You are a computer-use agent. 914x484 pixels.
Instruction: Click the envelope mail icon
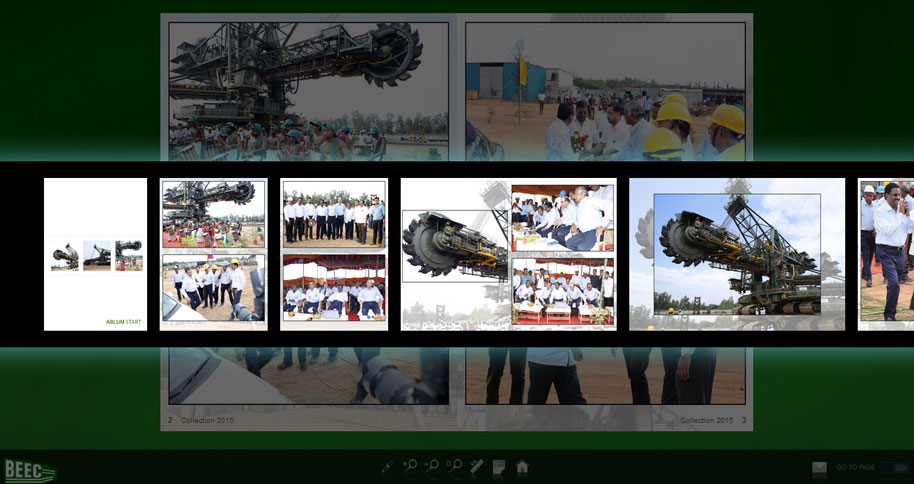(x=819, y=467)
